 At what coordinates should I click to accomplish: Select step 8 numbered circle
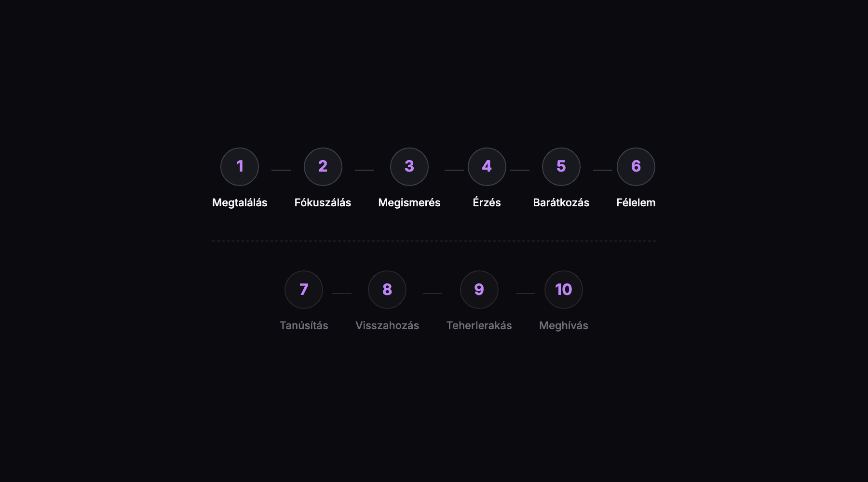pos(387,290)
